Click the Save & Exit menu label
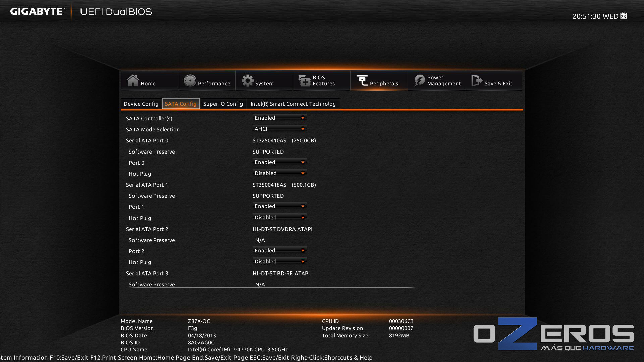This screenshot has width=644, height=362. click(x=498, y=84)
